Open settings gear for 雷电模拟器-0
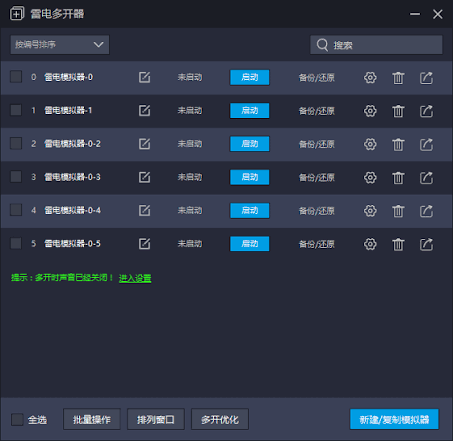The height and width of the screenshot is (441, 453). [x=370, y=78]
